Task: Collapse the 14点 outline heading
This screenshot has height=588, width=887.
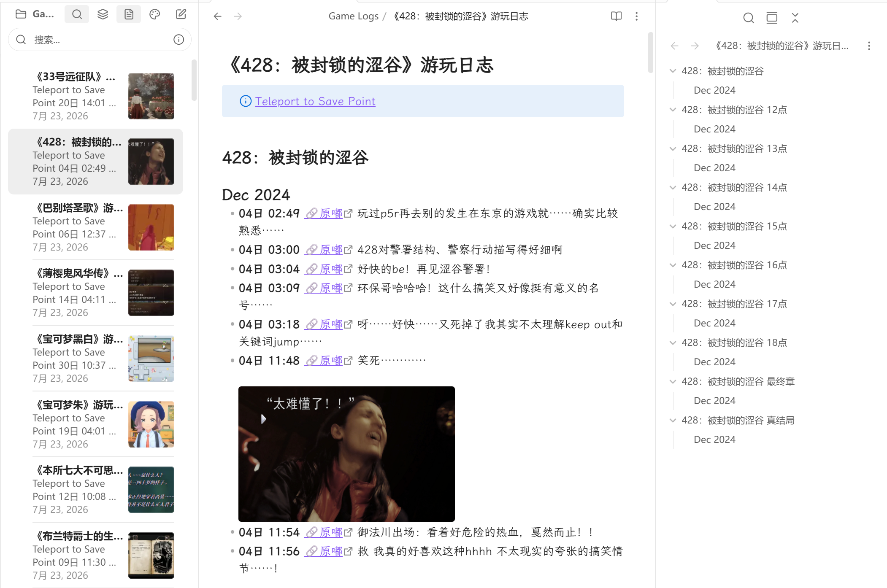Action: [673, 187]
